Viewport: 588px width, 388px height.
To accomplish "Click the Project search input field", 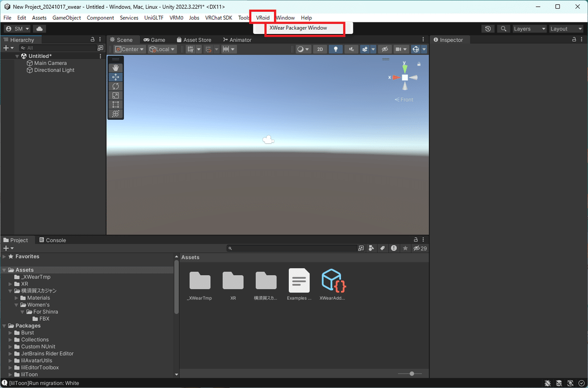I will pos(292,248).
